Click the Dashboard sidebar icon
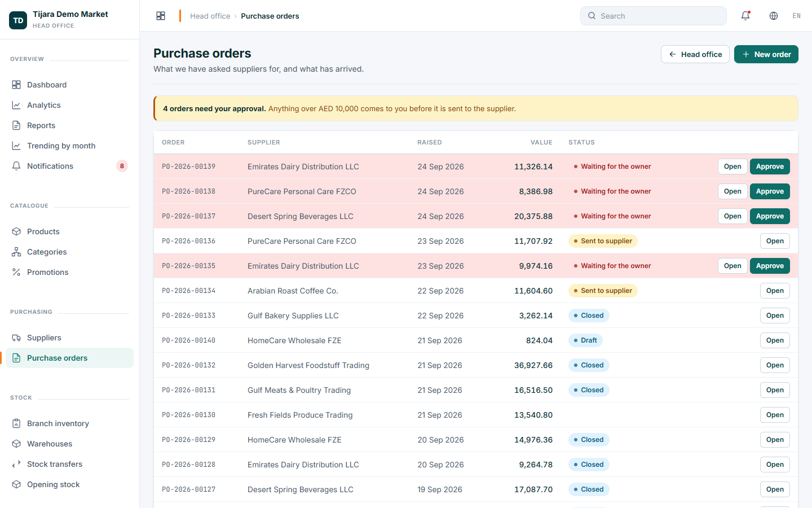The height and width of the screenshot is (508, 812). pos(16,85)
